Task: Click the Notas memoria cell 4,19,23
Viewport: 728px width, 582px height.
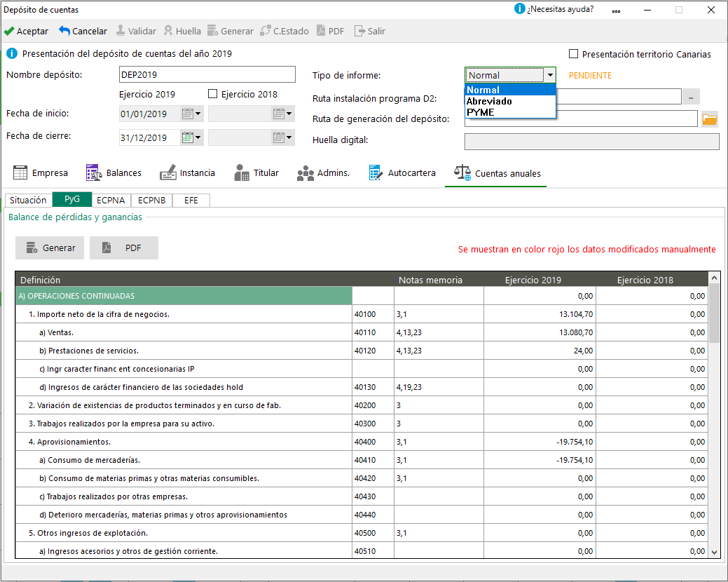Action: pos(439,387)
